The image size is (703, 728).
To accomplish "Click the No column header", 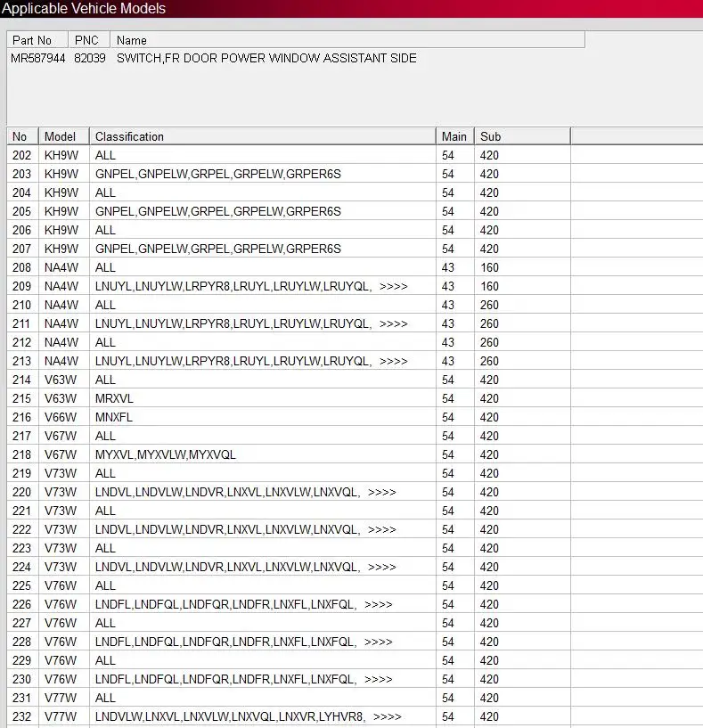I will coord(23,136).
